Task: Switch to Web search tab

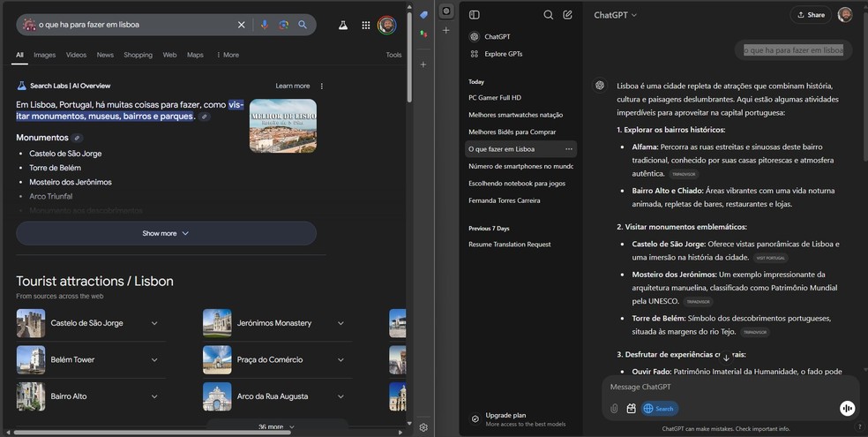Action: [169, 55]
